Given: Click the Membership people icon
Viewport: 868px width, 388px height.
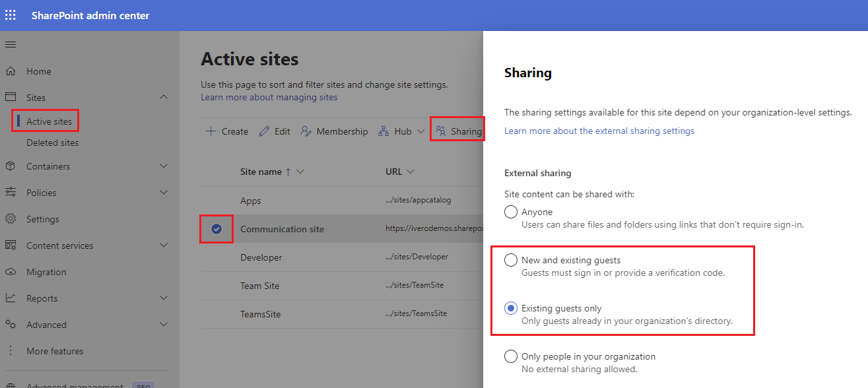Looking at the screenshot, I should click(x=306, y=131).
